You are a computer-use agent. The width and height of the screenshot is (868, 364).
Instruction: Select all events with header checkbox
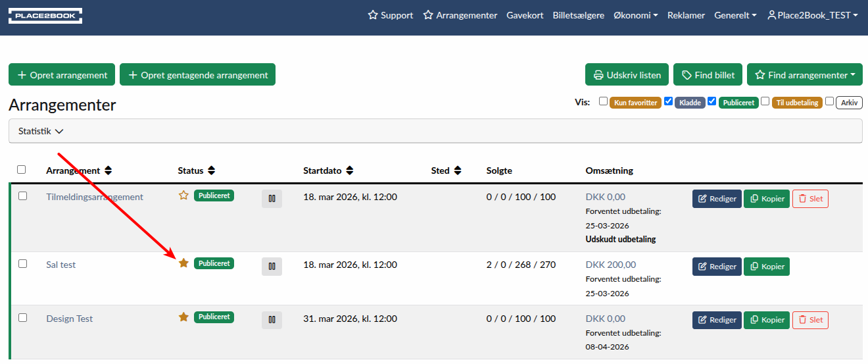tap(22, 170)
